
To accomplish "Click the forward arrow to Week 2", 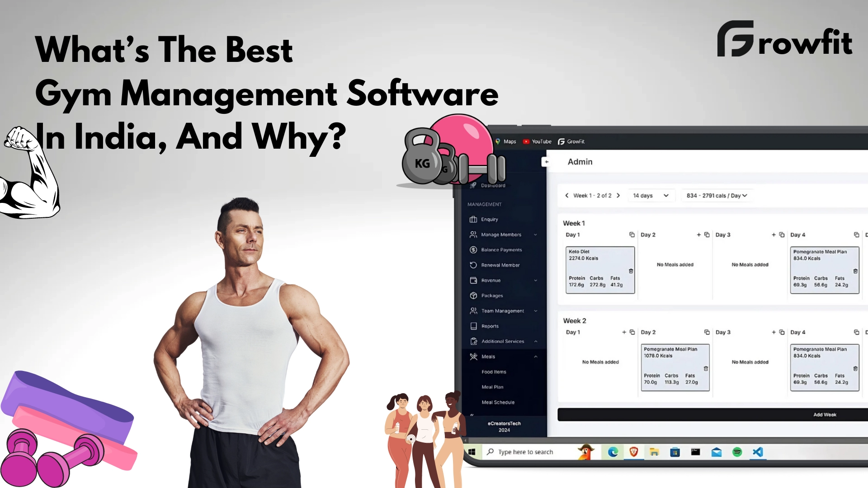I will click(x=618, y=196).
